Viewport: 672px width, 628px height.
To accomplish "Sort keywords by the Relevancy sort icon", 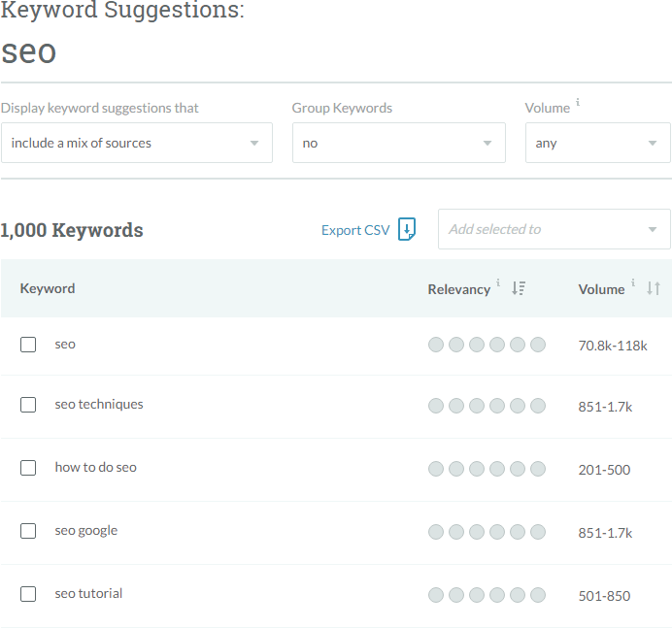I will coord(519,288).
